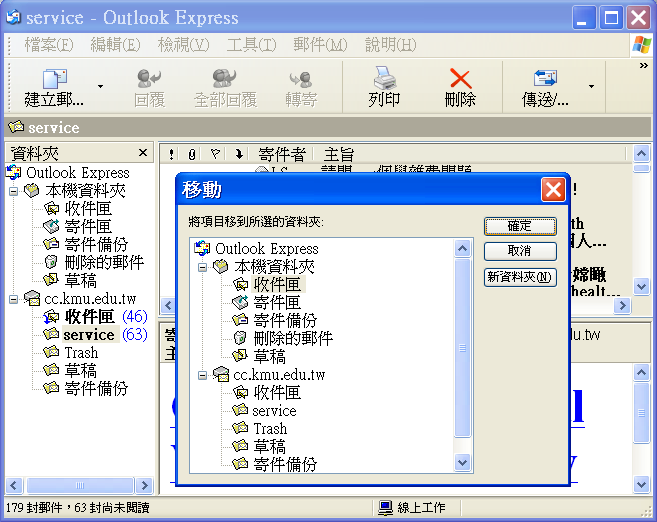Sort by the 寄件者 column header
Image resolution: width=657 pixels, height=522 pixels.
[x=282, y=155]
